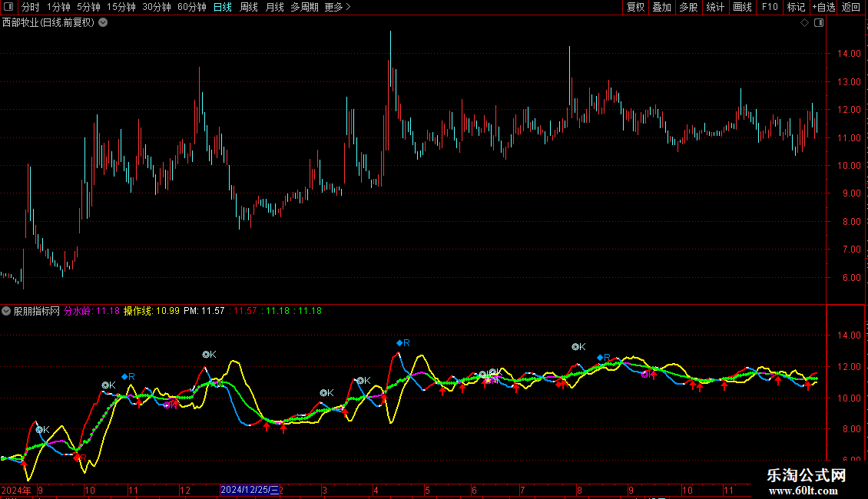Click the 股朋指标网 indicator name

point(37,311)
